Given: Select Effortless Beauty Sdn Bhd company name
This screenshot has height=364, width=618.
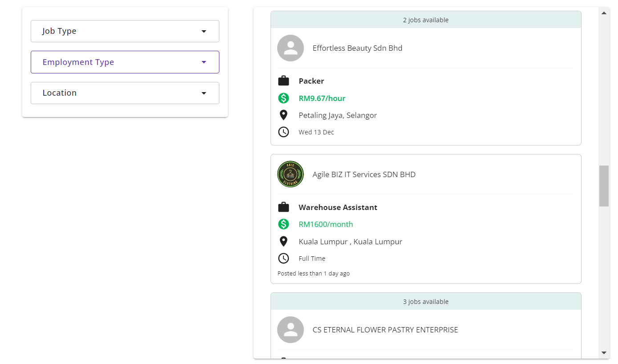Looking at the screenshot, I should 357,48.
